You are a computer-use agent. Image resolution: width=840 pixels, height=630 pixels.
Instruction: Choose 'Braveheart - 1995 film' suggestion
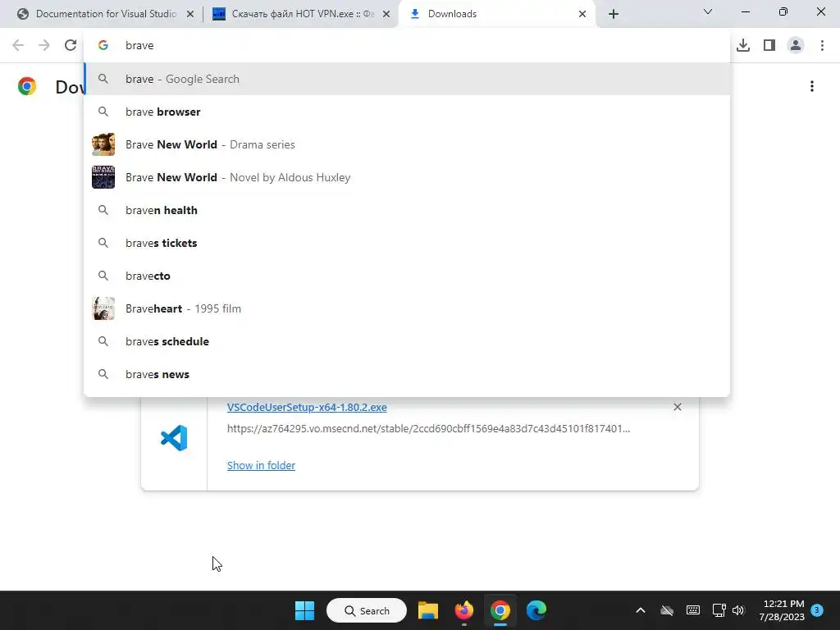pos(407,308)
